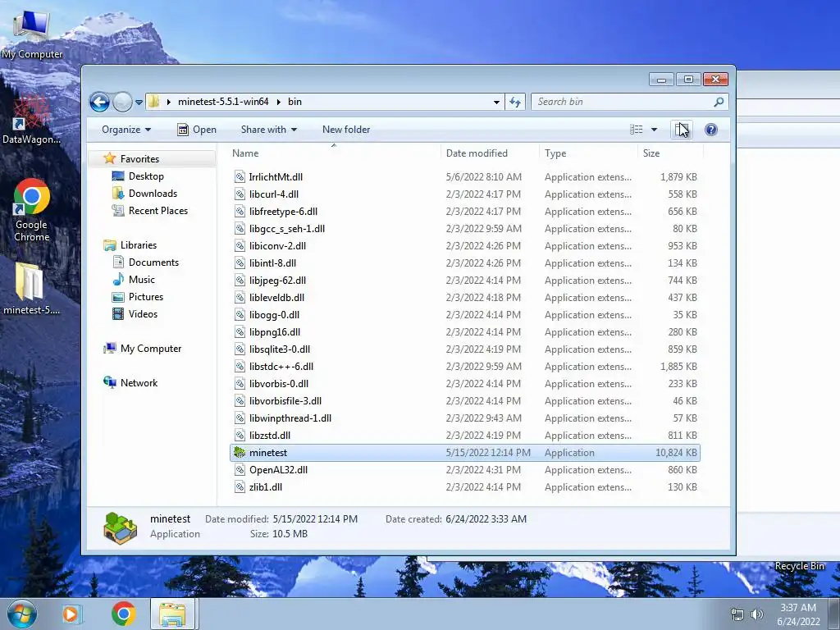Open the Organize menu
Image resolution: width=840 pixels, height=630 pixels.
(x=126, y=130)
